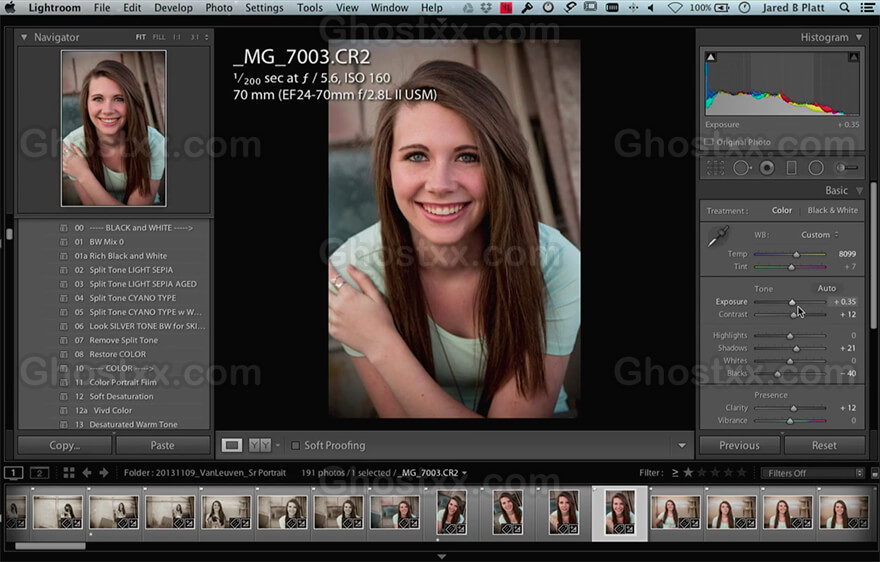Toggle rating comparison greater-than-or-equal symbol
Screen dimensions: 880x562
(x=675, y=473)
